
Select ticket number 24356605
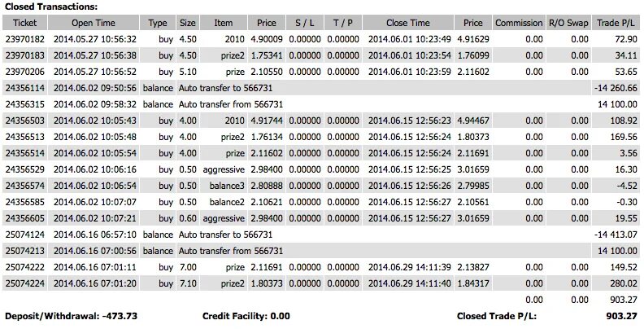click(x=25, y=218)
